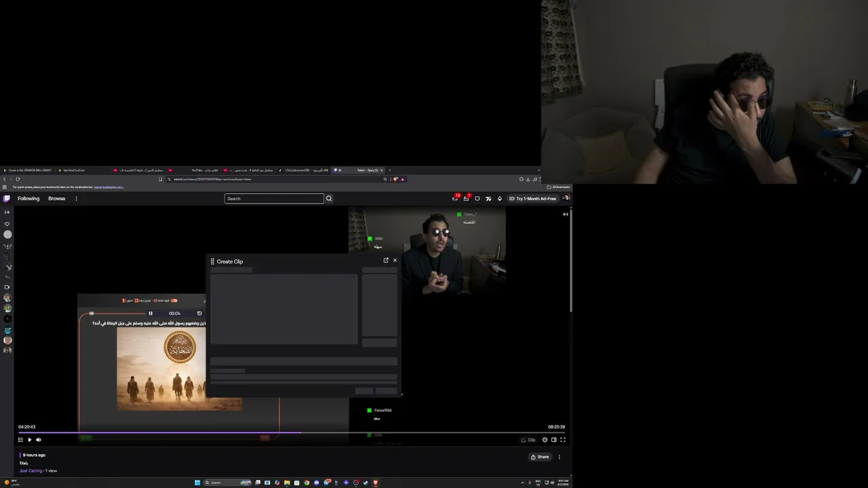The height and width of the screenshot is (488, 868).
Task: Play the Twitch VOD
Action: coord(29,440)
